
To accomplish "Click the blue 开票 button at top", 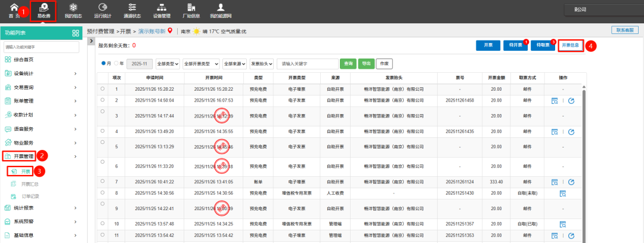I will (x=488, y=45).
